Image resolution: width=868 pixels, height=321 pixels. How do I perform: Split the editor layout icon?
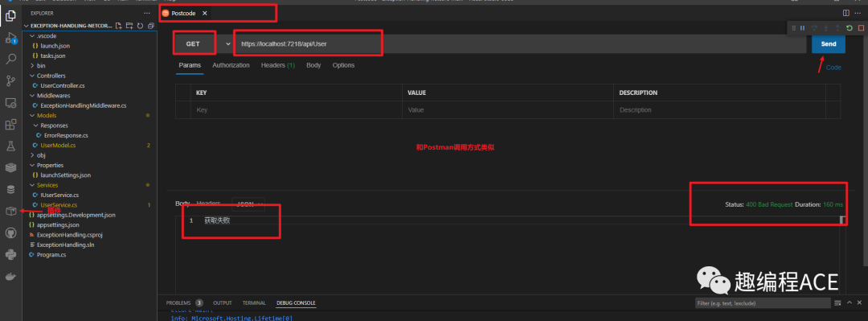coord(845,13)
